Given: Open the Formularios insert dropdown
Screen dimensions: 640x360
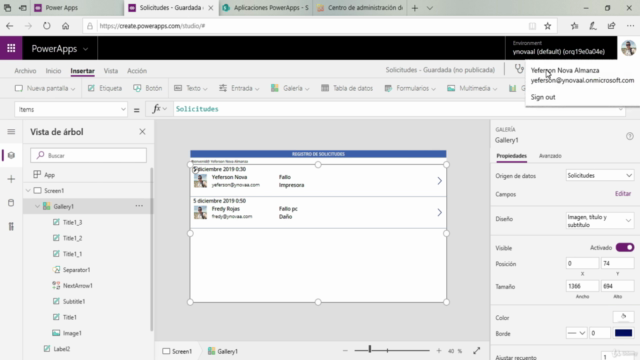Looking at the screenshot, I should pyautogui.click(x=410, y=88).
